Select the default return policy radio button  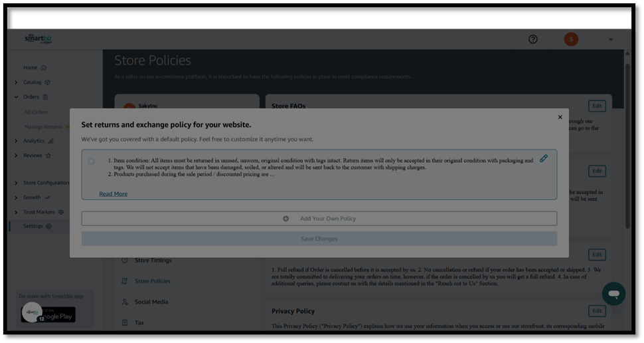coord(91,162)
